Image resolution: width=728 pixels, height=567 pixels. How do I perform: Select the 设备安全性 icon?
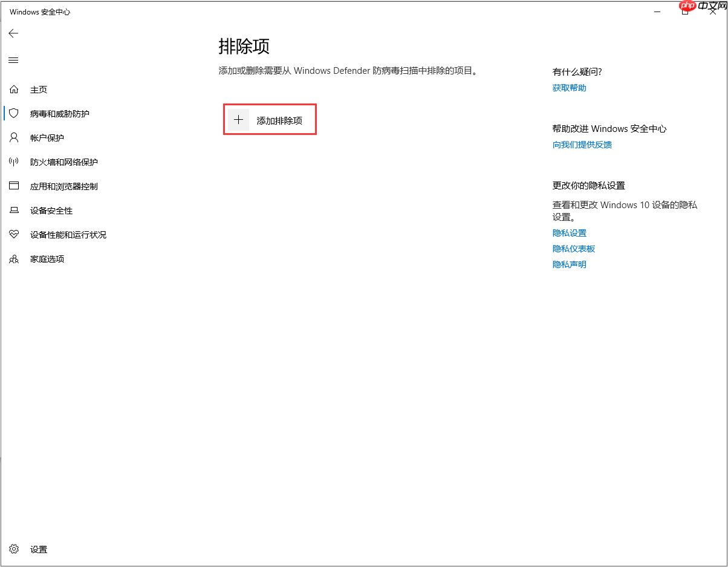coord(14,210)
